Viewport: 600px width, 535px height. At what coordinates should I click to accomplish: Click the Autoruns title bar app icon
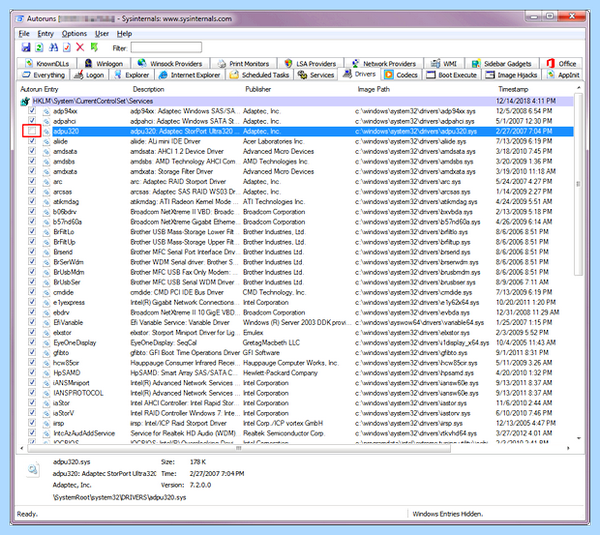tap(20, 18)
